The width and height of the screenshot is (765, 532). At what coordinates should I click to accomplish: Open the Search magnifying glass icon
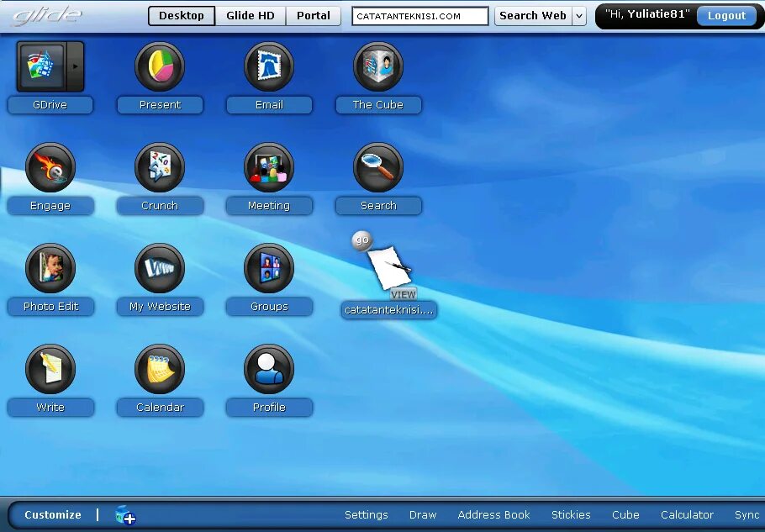(x=378, y=167)
